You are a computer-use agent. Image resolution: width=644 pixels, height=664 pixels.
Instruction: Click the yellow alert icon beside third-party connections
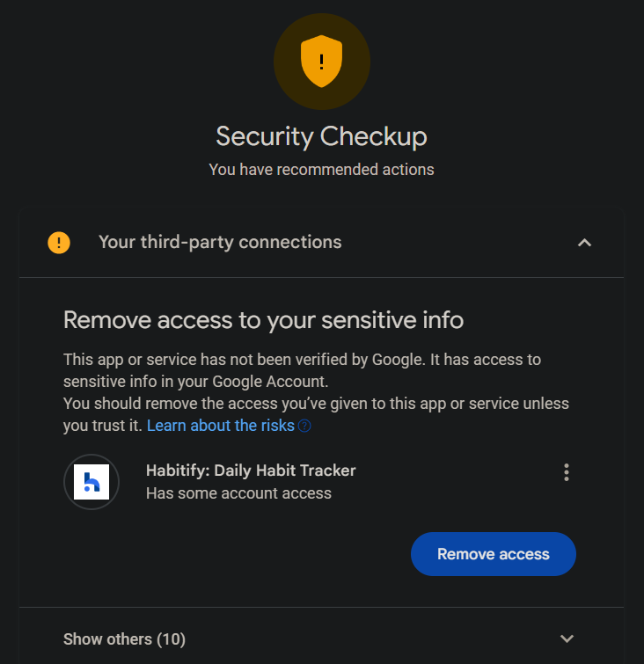(x=59, y=242)
